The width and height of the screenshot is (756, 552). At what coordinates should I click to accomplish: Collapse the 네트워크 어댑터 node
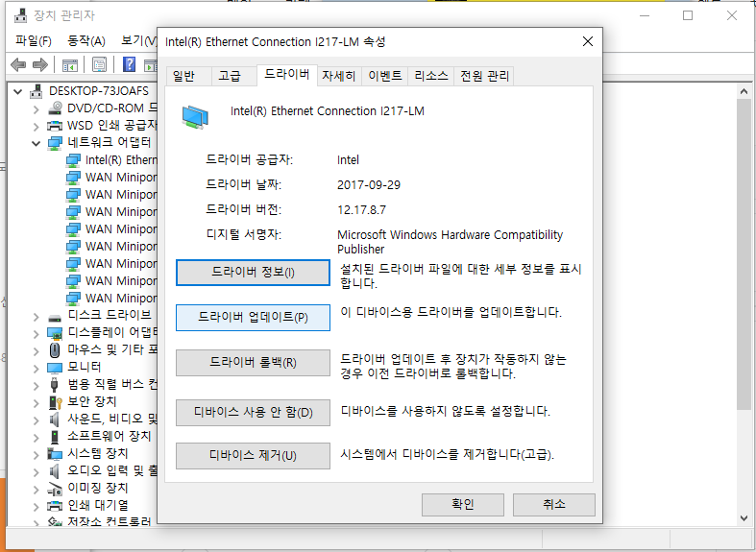[37, 143]
